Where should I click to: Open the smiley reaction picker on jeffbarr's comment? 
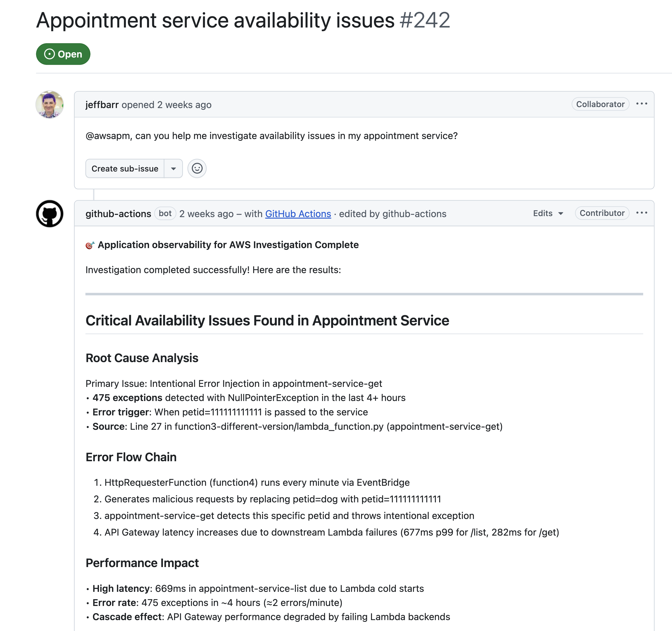197,168
